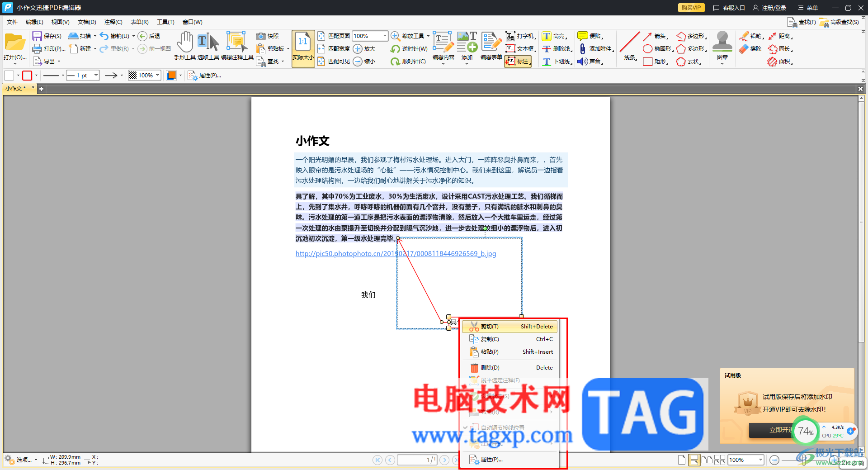This screenshot has height=470, width=868.
Task: Click the 打印(P) printer icon
Action: click(37, 49)
